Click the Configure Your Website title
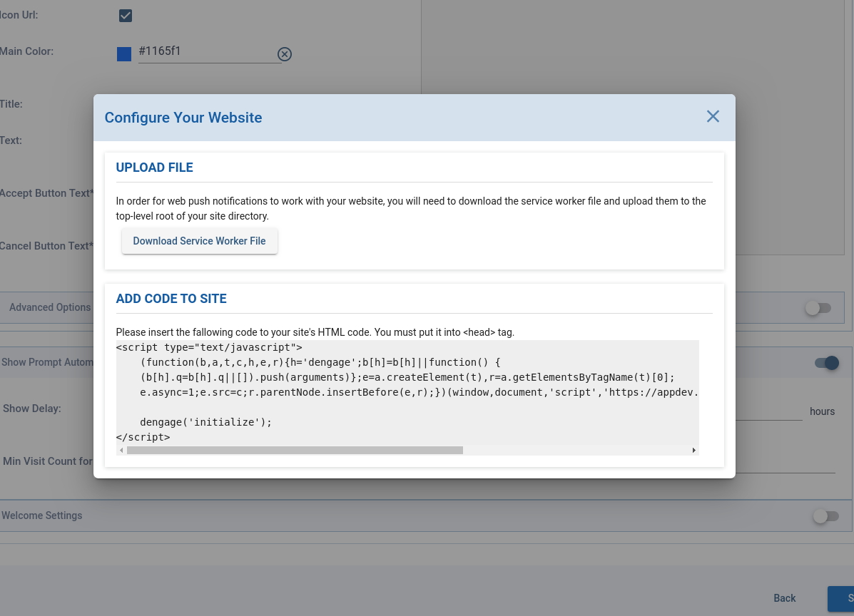 click(183, 118)
